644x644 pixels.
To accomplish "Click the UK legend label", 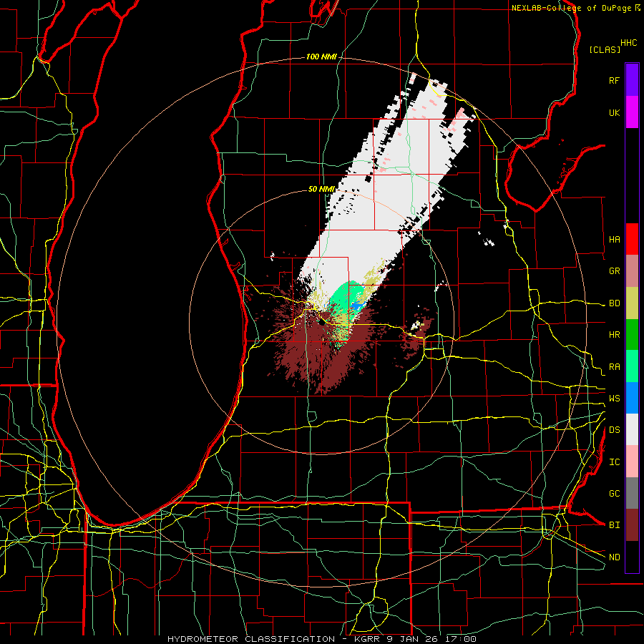I will (x=614, y=112).
